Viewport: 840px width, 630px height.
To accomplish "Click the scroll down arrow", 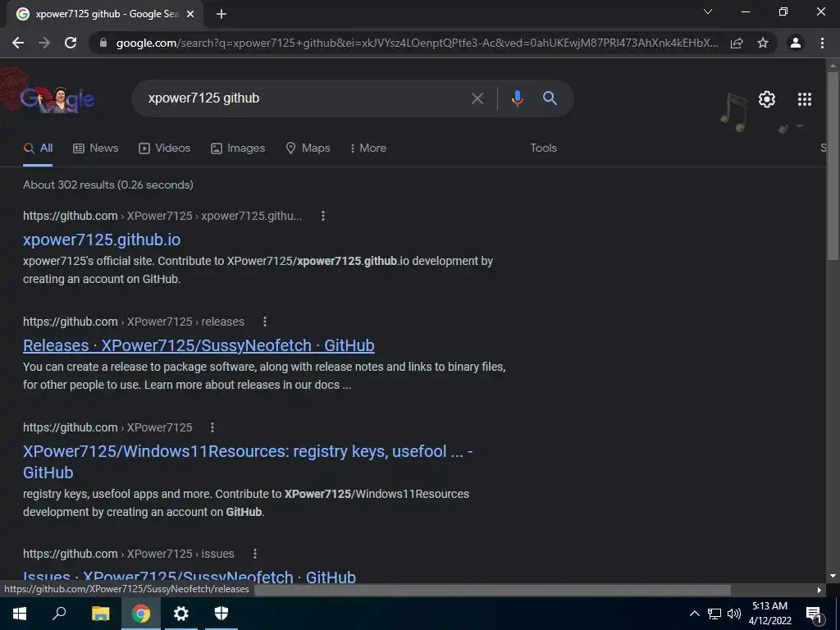I will click(833, 576).
